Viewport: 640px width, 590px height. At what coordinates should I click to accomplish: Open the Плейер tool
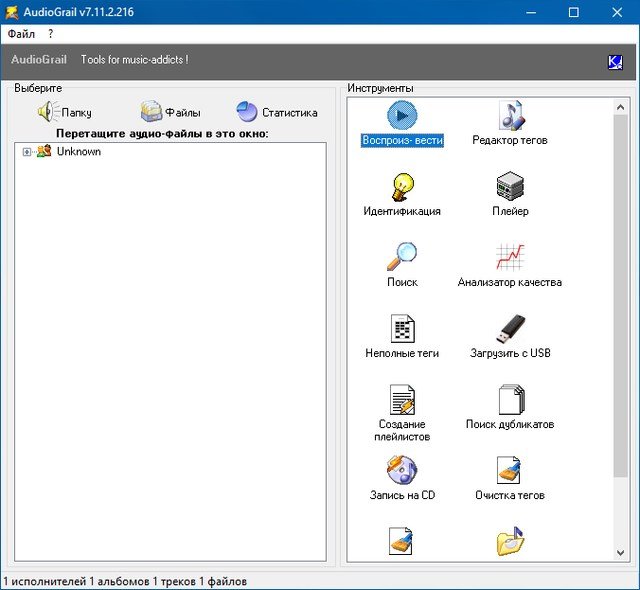[510, 186]
